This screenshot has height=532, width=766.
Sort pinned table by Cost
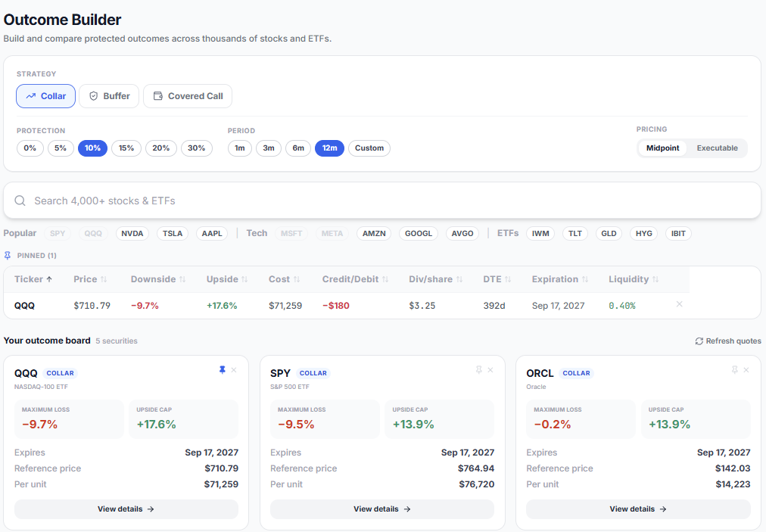(x=284, y=279)
